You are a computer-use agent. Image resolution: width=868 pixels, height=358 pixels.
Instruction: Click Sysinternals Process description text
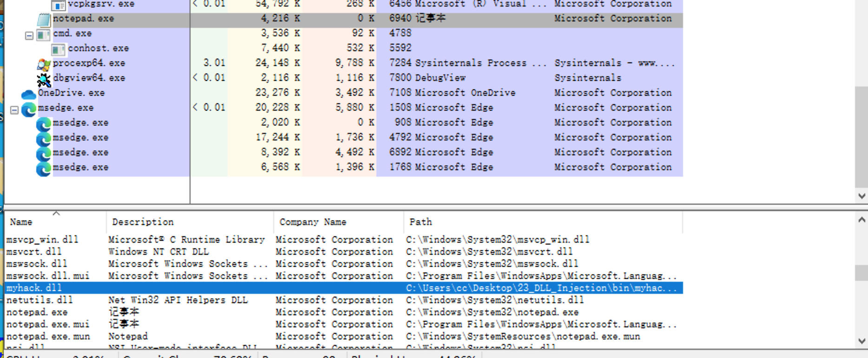pyautogui.click(x=480, y=63)
